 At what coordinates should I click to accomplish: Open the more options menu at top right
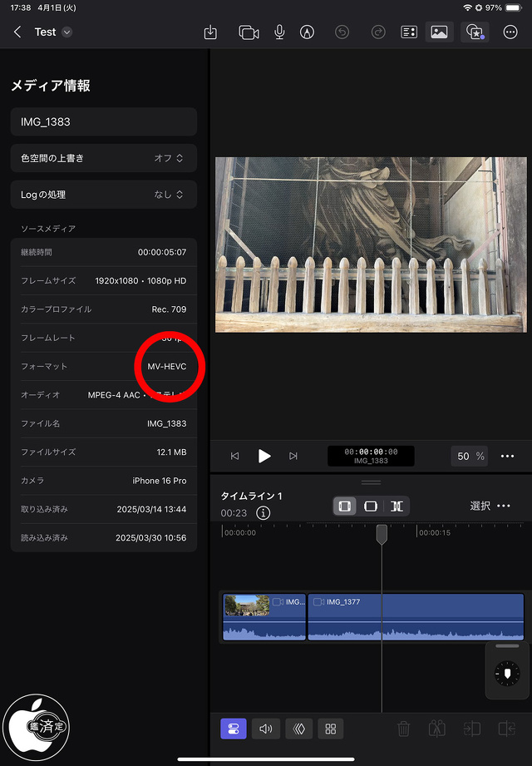click(x=510, y=32)
